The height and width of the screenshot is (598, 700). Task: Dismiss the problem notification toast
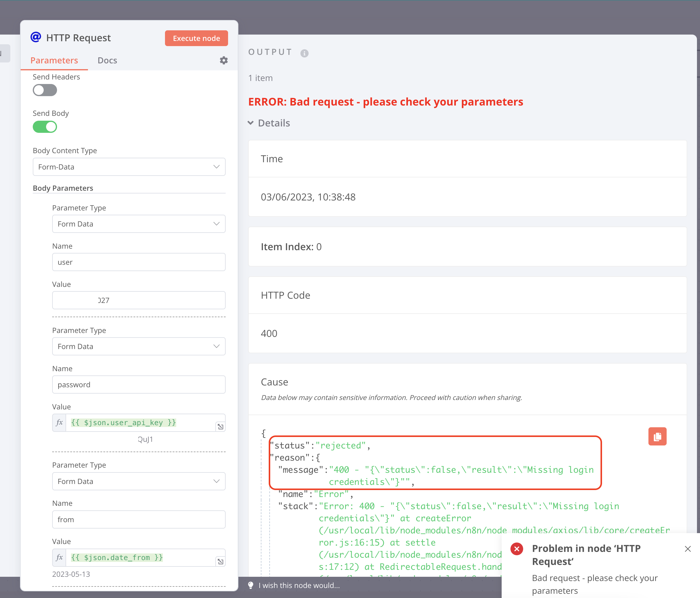[x=688, y=549]
